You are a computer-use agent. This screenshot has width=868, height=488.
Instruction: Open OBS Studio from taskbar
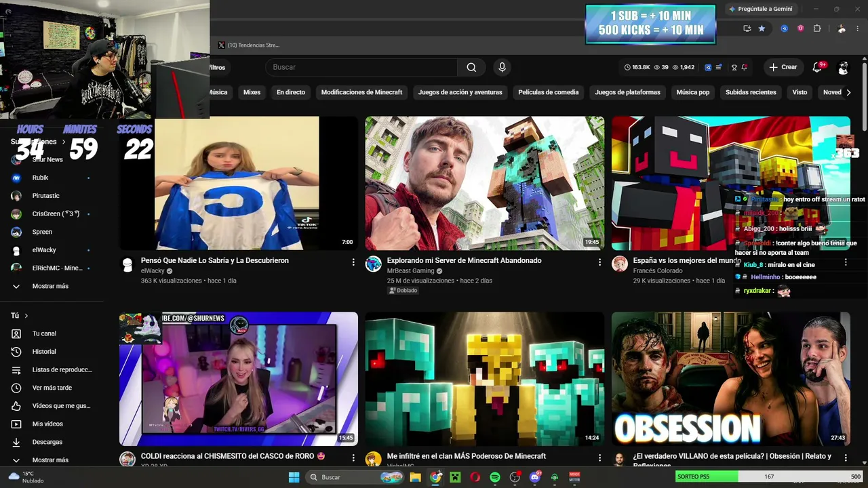click(515, 477)
